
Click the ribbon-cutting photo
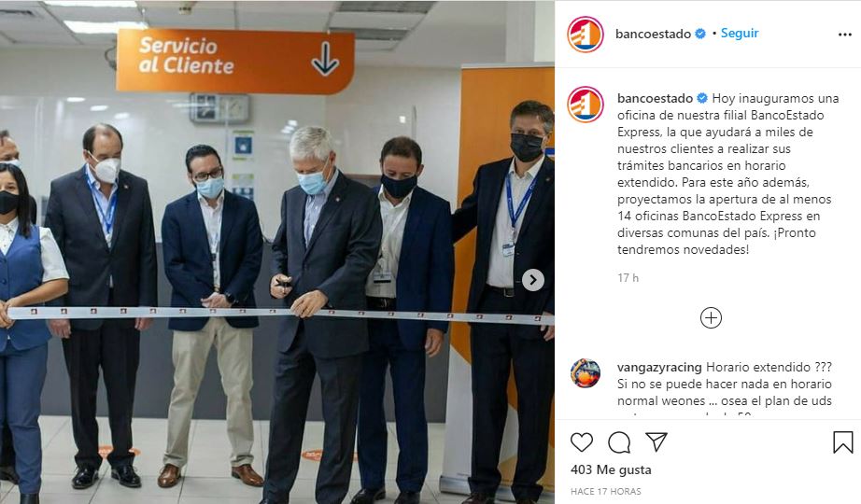point(277,252)
